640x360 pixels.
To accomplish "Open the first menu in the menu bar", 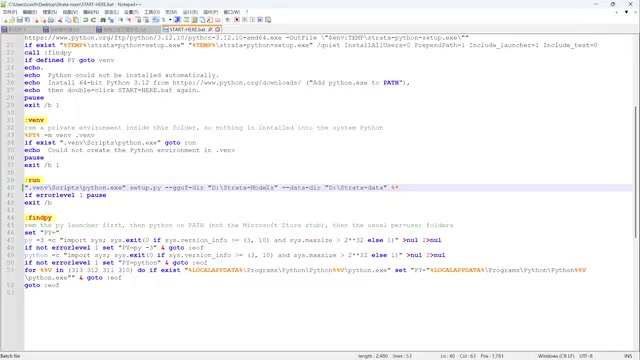I will coord(10,12).
